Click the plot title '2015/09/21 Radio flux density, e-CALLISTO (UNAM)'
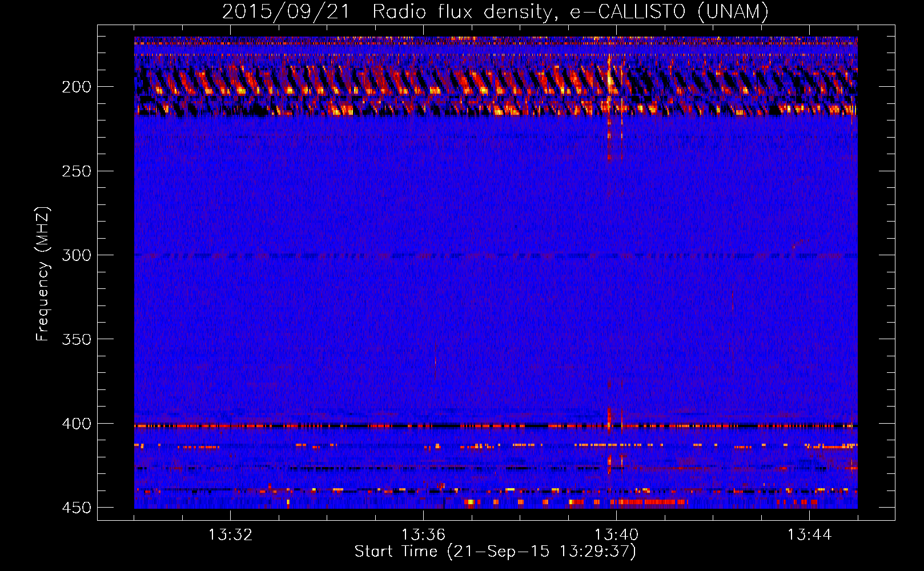 click(496, 12)
